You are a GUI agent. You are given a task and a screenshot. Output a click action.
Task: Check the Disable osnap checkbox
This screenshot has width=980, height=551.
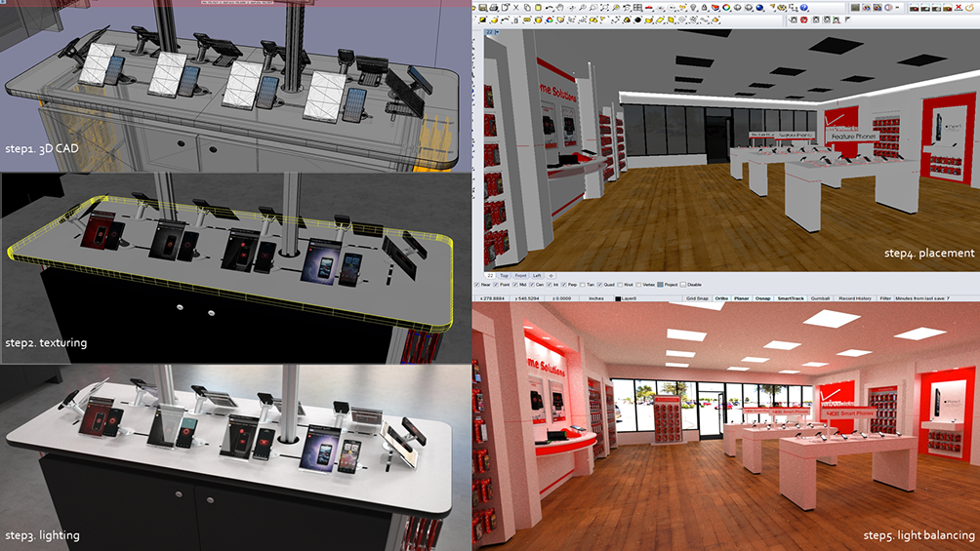[683, 285]
